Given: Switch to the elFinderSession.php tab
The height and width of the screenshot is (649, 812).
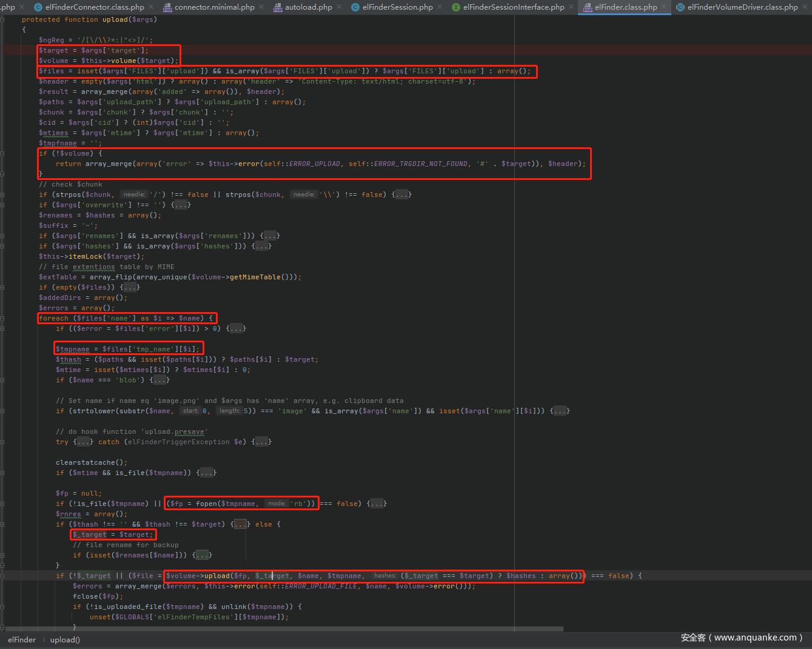Looking at the screenshot, I should (397, 7).
